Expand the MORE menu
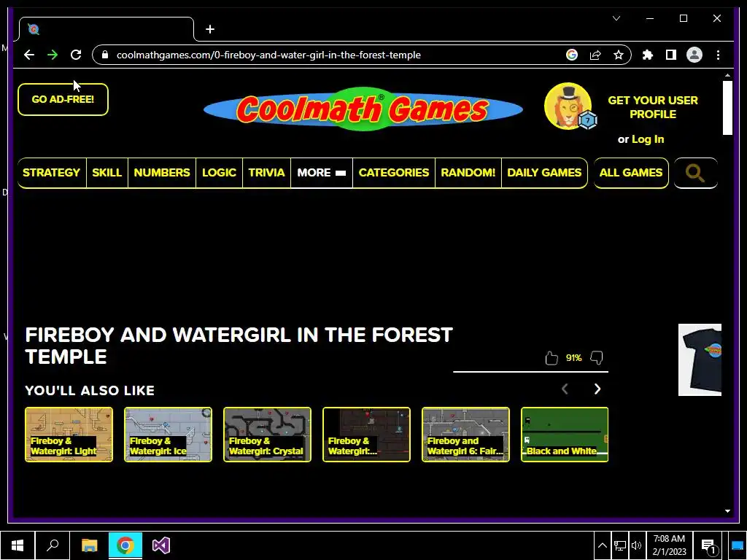 coord(322,172)
